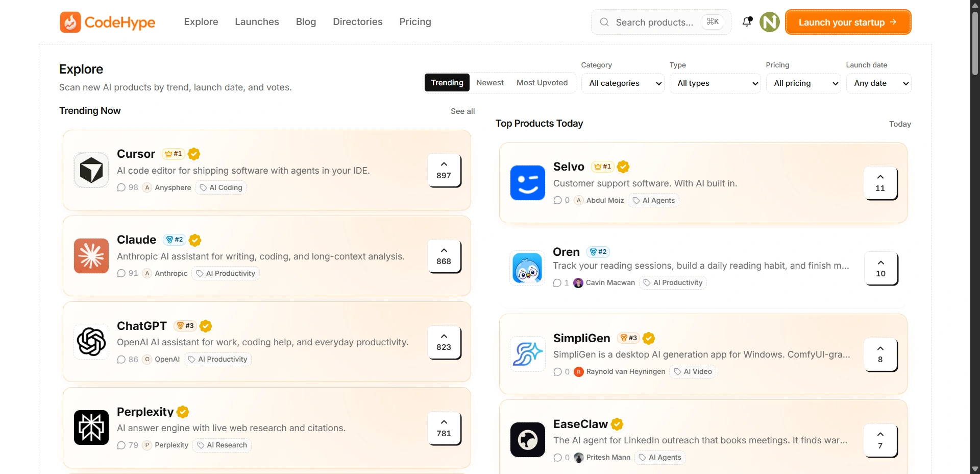
Task: Click Claude's verified badge
Action: (x=195, y=240)
